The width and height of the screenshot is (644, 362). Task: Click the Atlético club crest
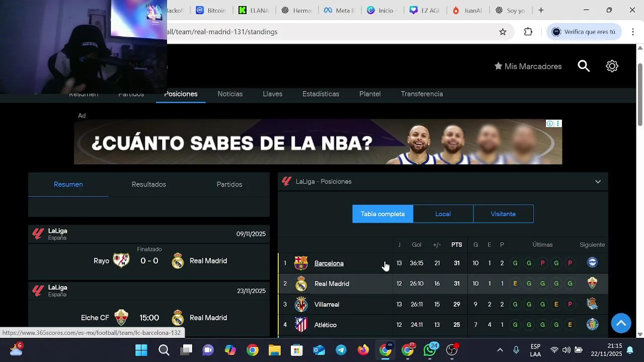pos(301,325)
